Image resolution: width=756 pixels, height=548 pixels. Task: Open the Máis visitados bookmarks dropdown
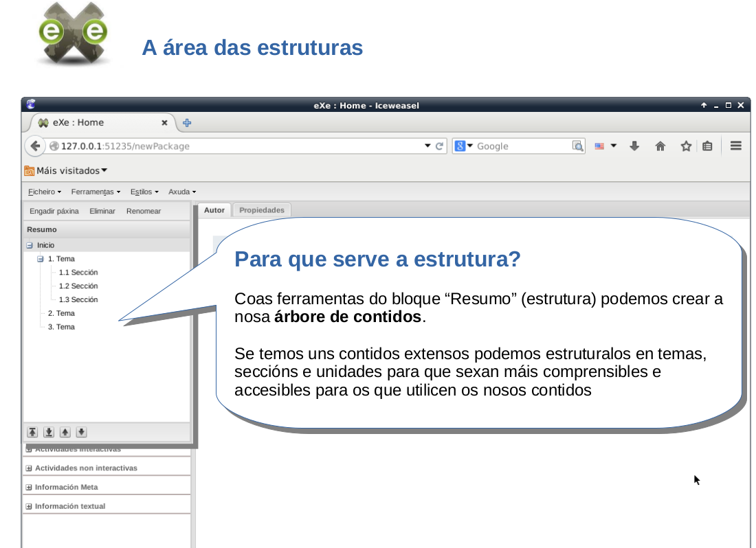coord(67,170)
